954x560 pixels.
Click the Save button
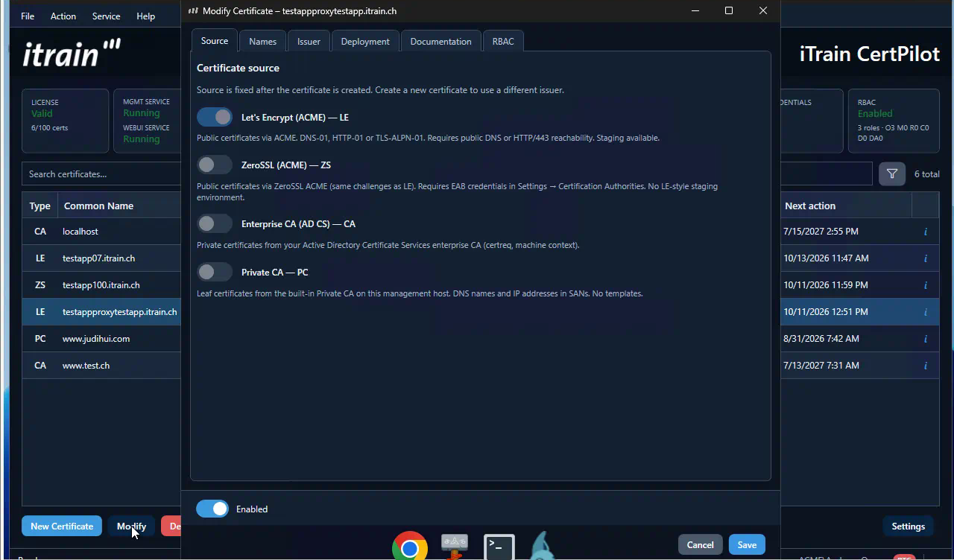click(747, 544)
